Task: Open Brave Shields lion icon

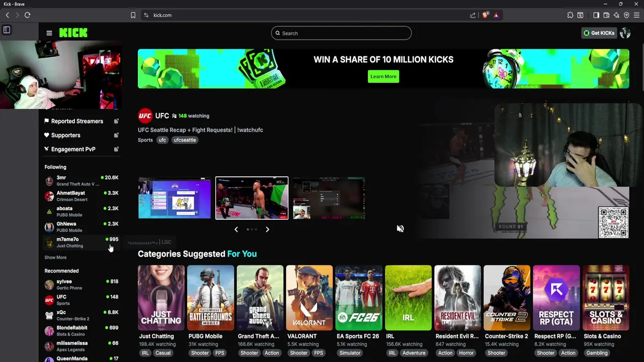Action: [485, 15]
